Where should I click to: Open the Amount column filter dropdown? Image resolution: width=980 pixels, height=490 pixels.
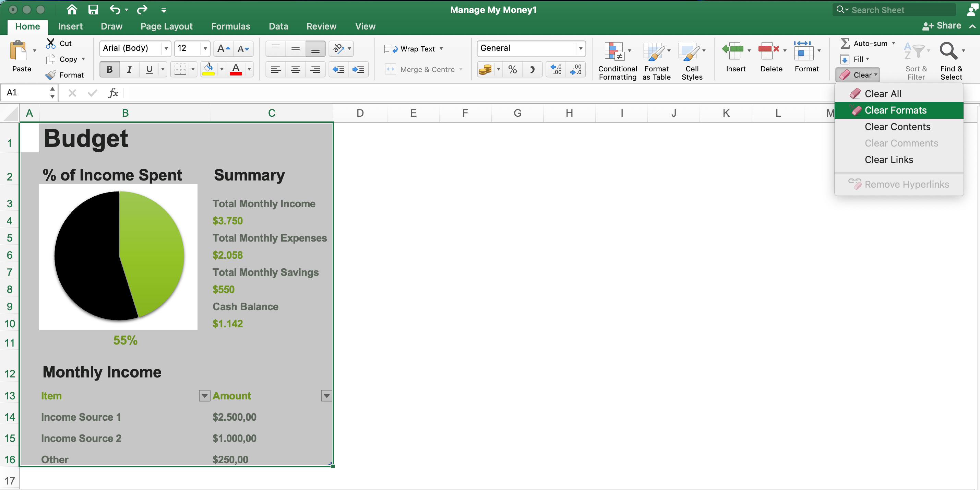click(326, 396)
